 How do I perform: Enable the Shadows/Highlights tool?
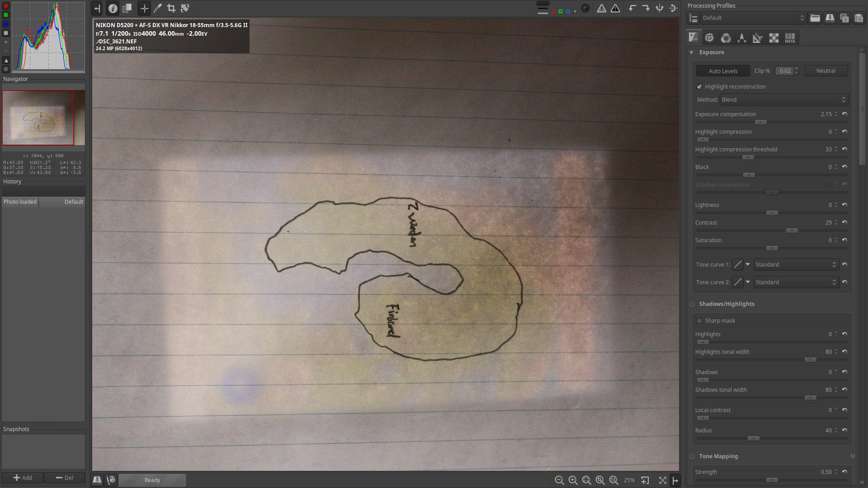(692, 304)
